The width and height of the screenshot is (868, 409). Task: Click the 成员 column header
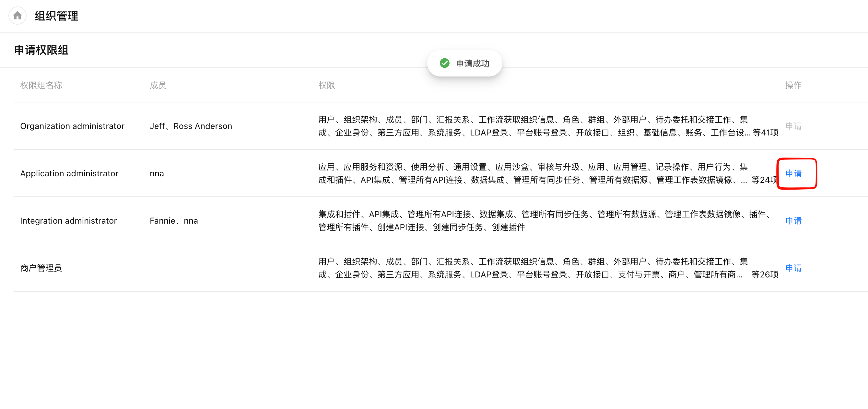[158, 85]
